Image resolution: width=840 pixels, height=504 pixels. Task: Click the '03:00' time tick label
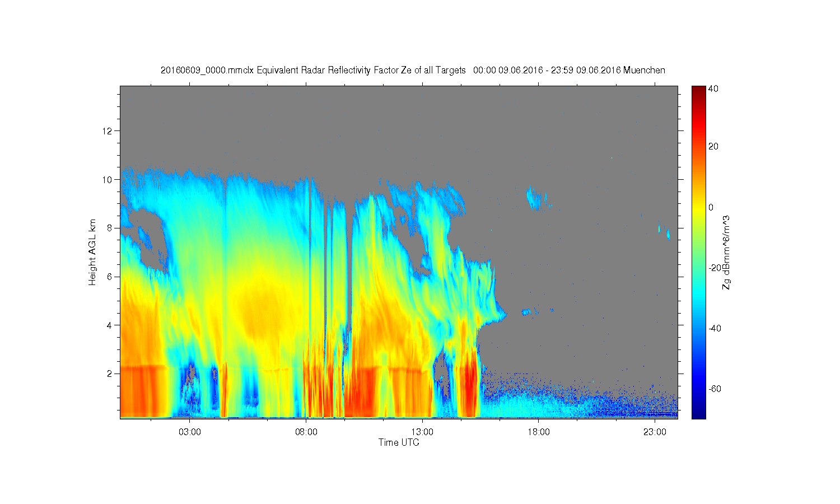[190, 432]
